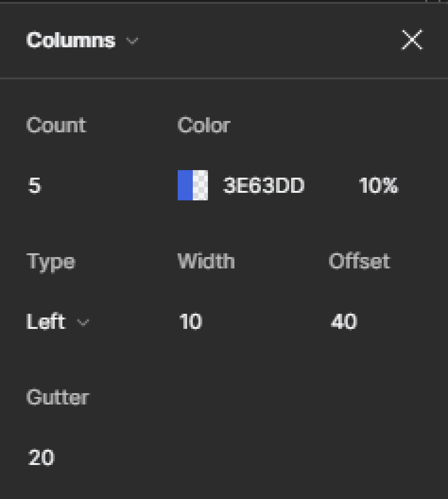
Task: Edit the hex color 3E63DD
Action: pyautogui.click(x=264, y=185)
